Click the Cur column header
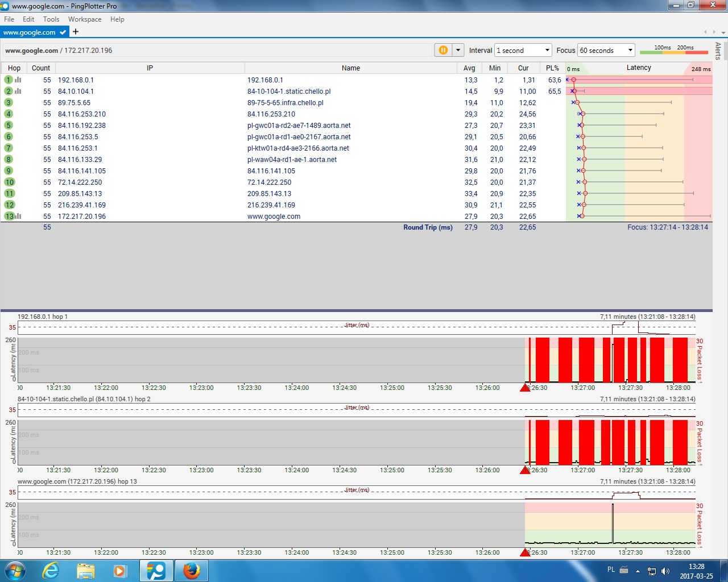The height and width of the screenshot is (582, 728). [x=523, y=68]
